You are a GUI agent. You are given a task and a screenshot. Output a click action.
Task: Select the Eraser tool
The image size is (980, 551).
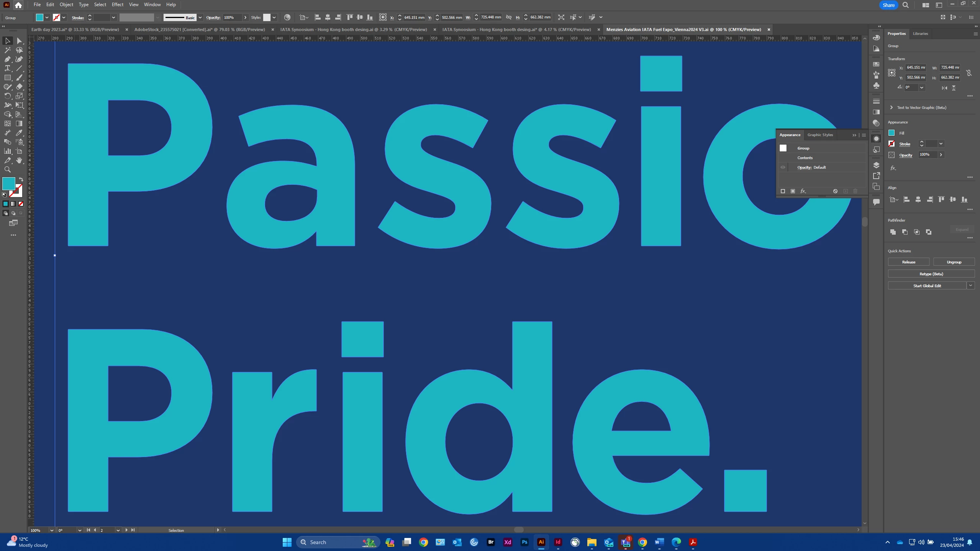click(x=19, y=87)
